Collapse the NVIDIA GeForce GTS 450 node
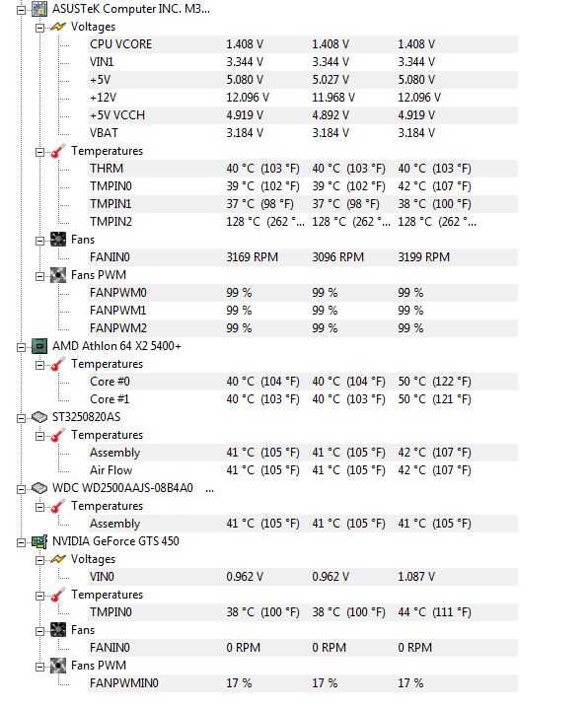 (21, 542)
